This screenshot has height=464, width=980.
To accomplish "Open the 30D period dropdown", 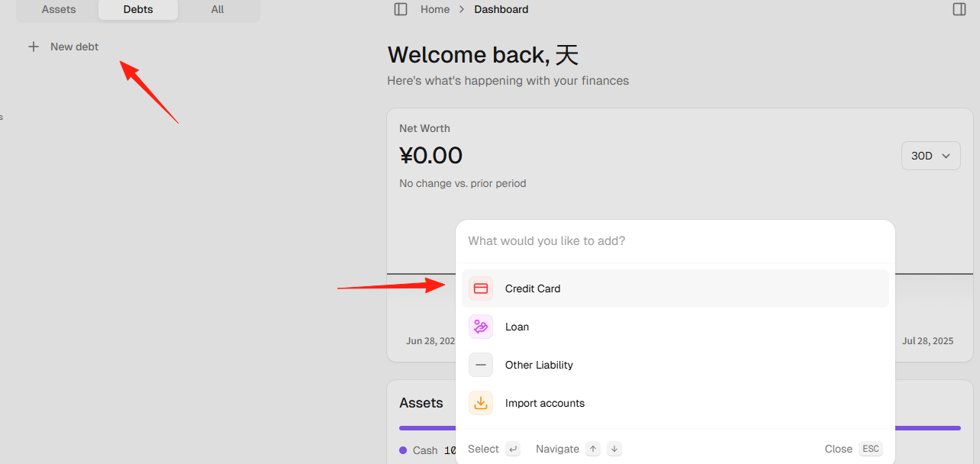I will pos(931,156).
